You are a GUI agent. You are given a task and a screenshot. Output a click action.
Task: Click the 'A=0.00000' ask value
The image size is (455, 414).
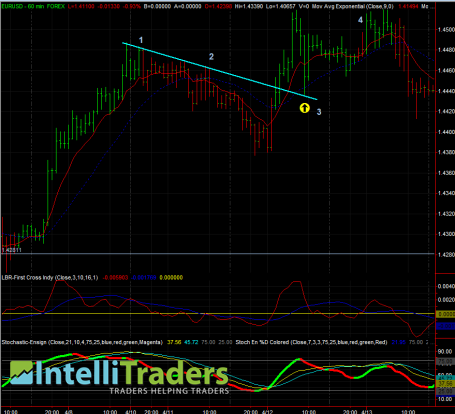point(187,6)
